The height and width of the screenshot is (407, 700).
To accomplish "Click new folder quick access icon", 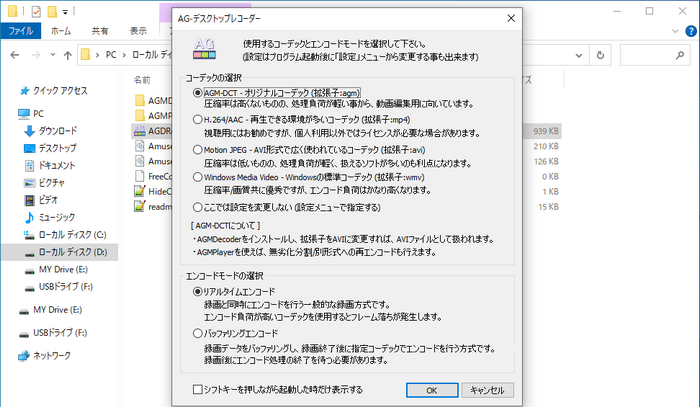I will pyautogui.click(x=52, y=11).
